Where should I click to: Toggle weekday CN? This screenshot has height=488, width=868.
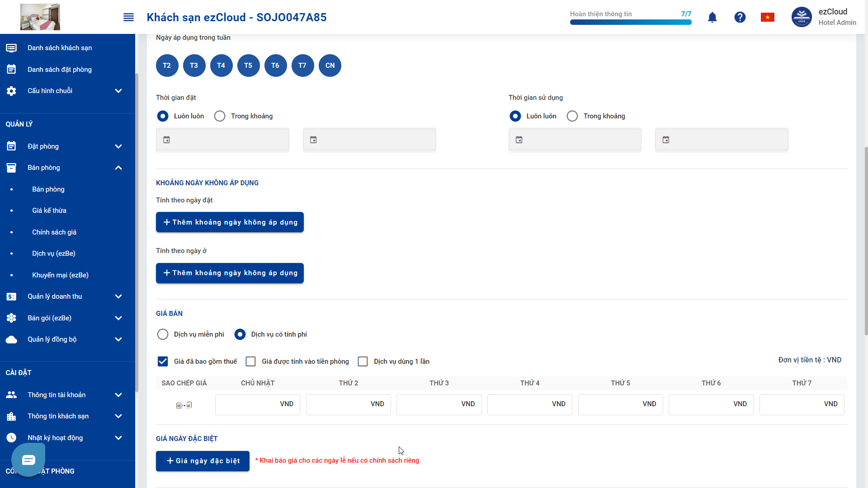click(330, 66)
